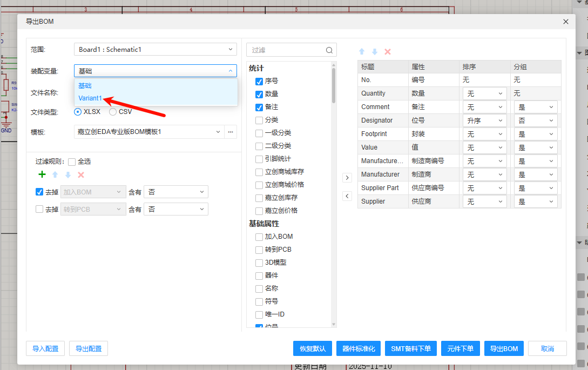Click the 导出BOM button
588x370 pixels.
coord(503,348)
